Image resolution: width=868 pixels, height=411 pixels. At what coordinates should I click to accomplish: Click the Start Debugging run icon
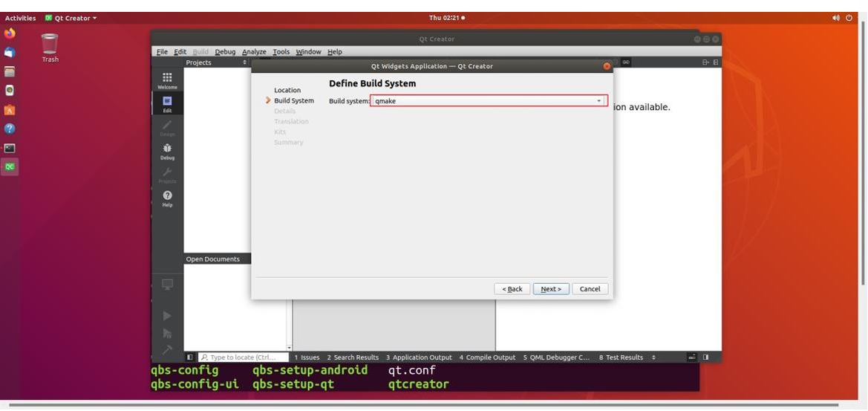(167, 333)
